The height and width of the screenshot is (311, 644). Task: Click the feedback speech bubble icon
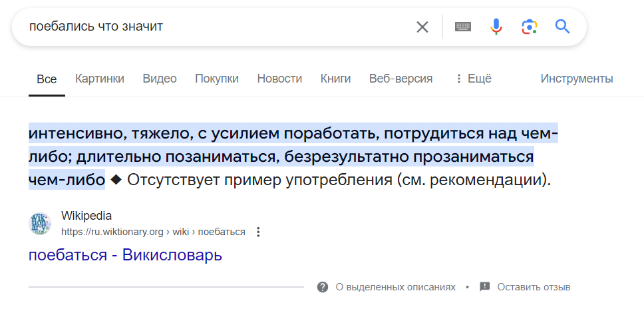click(x=485, y=287)
